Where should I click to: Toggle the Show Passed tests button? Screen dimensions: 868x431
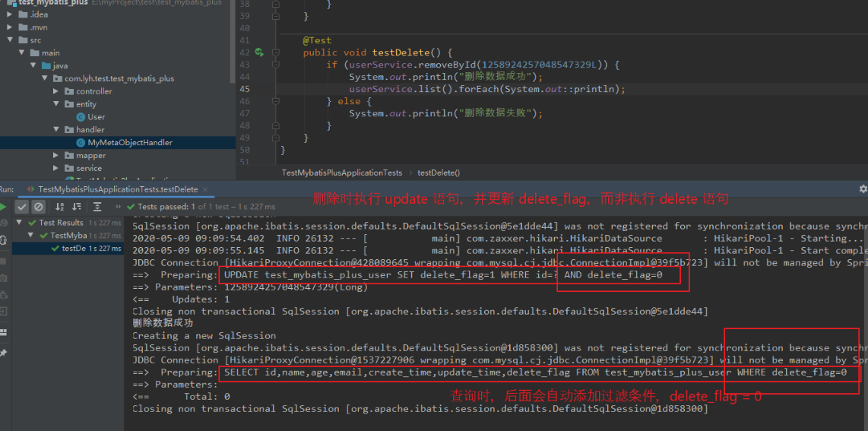pyautogui.click(x=22, y=207)
